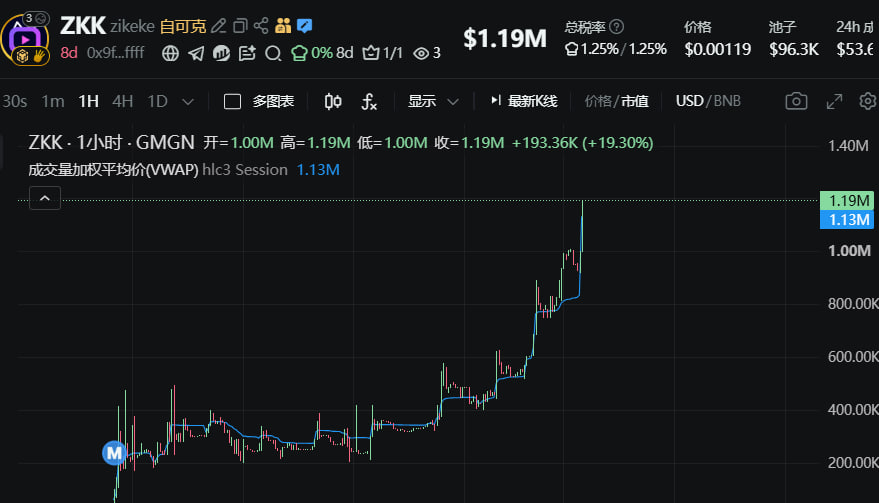Open the token website globe icon
Screen dimensions: 879x503
170,53
